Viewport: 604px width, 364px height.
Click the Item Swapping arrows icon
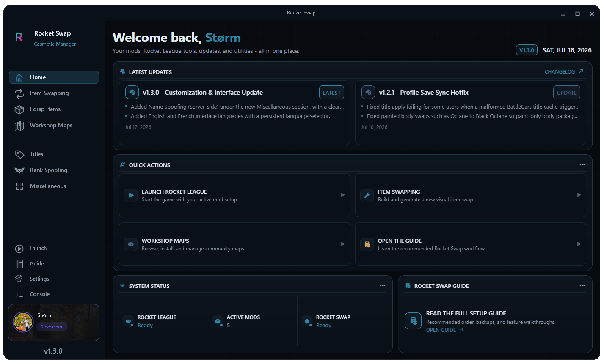pos(19,93)
